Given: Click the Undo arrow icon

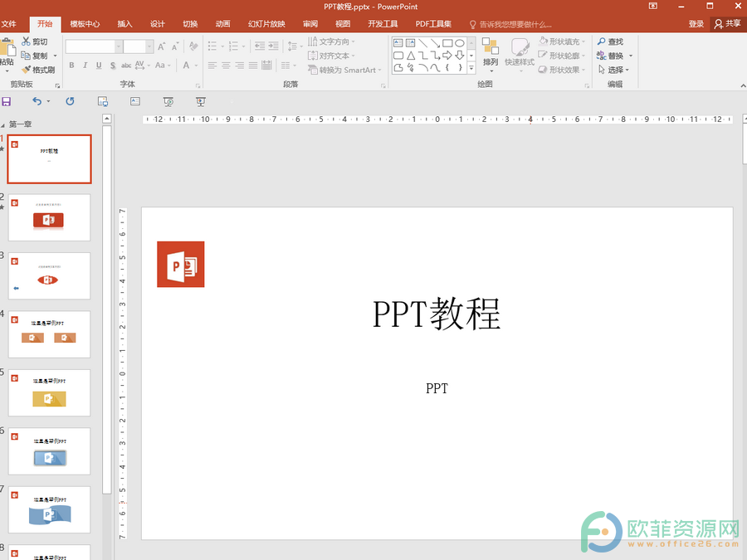Looking at the screenshot, I should click(x=37, y=101).
